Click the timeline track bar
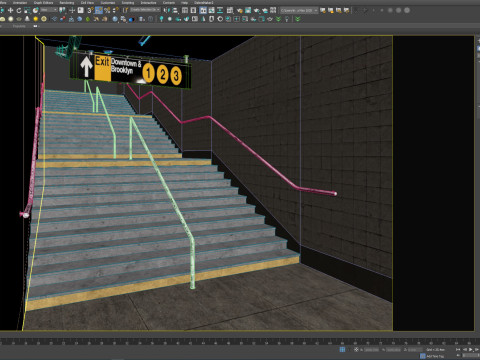 (x=240, y=342)
